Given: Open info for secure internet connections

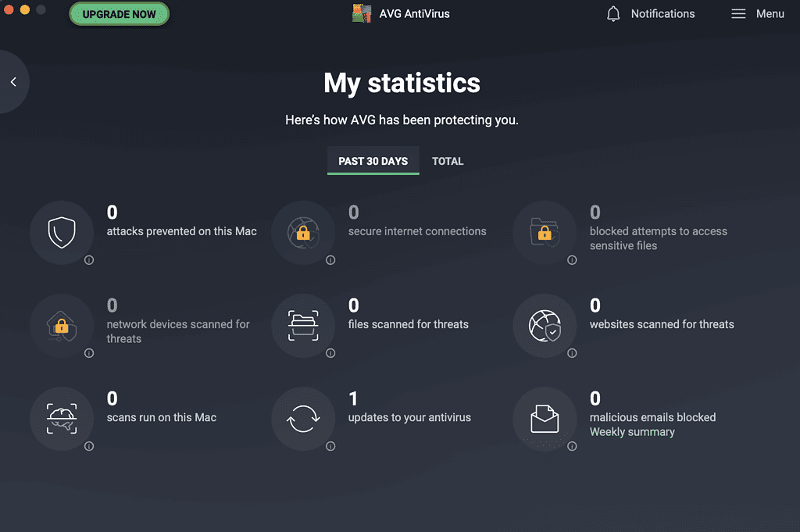Looking at the screenshot, I should [330, 260].
